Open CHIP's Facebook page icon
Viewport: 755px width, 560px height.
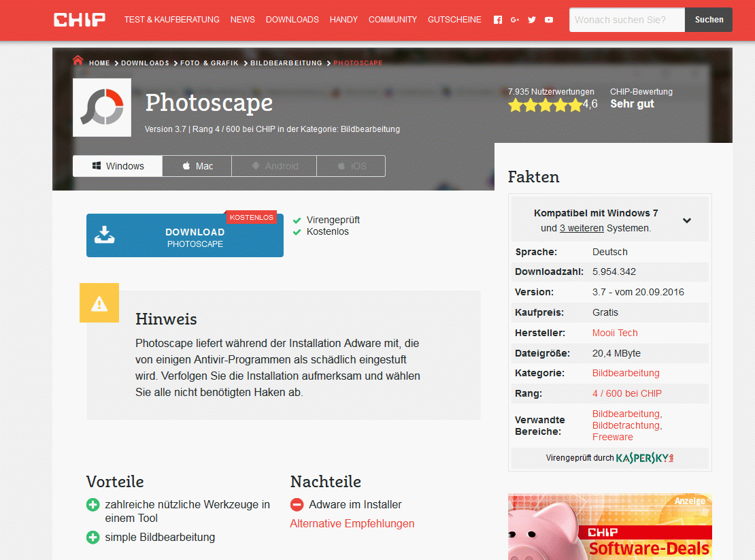(498, 20)
